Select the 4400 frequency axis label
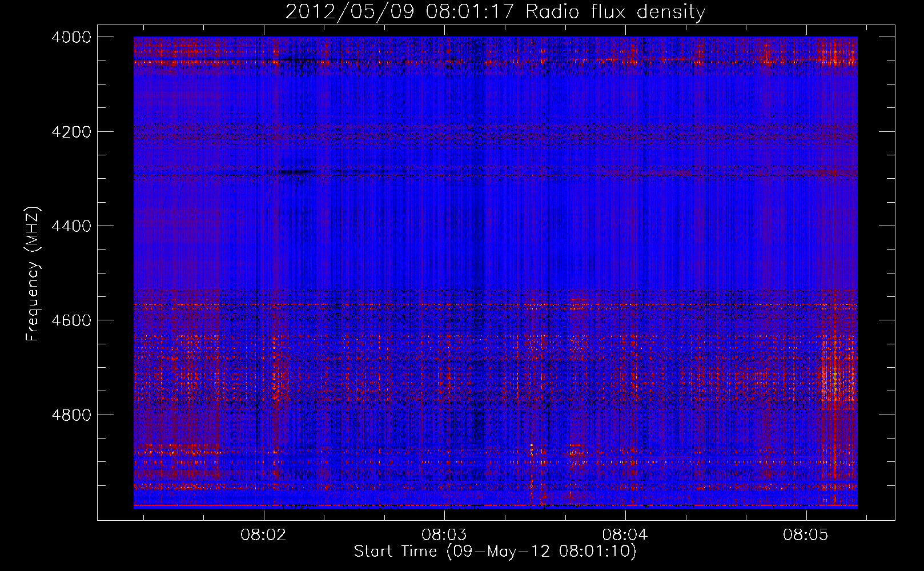 click(71, 226)
